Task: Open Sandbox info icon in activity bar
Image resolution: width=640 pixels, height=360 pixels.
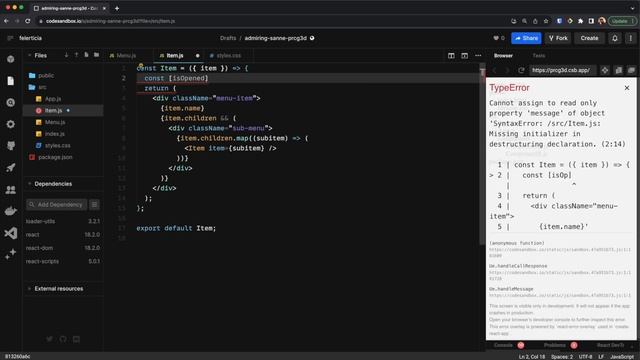Action: (11, 59)
